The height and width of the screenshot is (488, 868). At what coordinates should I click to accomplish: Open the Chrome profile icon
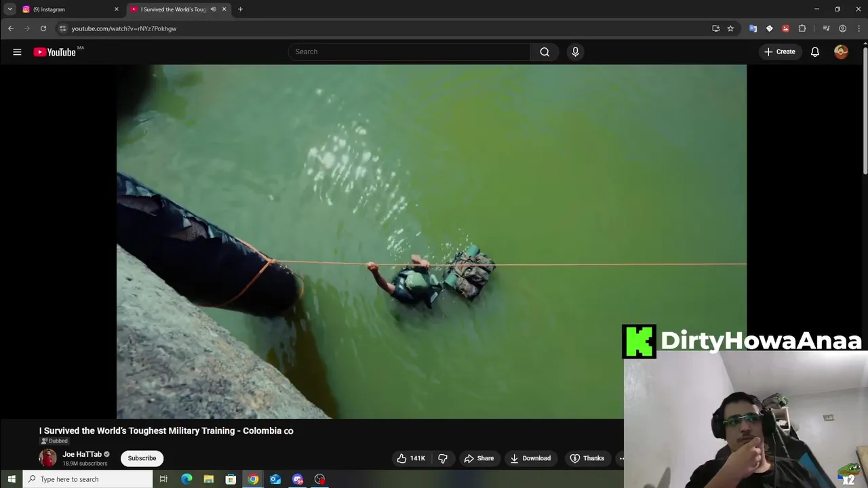pyautogui.click(x=842, y=28)
